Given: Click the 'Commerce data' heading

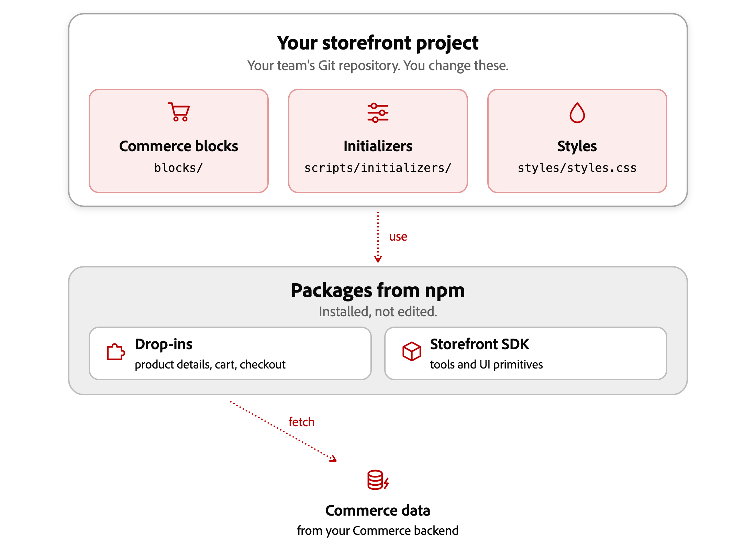Looking at the screenshot, I should 378,510.
